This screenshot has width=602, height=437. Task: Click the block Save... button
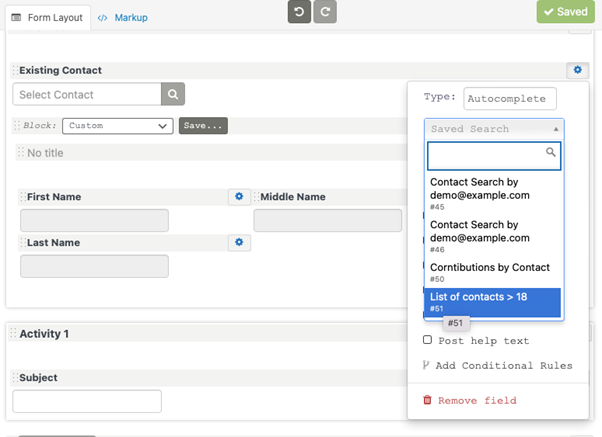click(x=203, y=126)
